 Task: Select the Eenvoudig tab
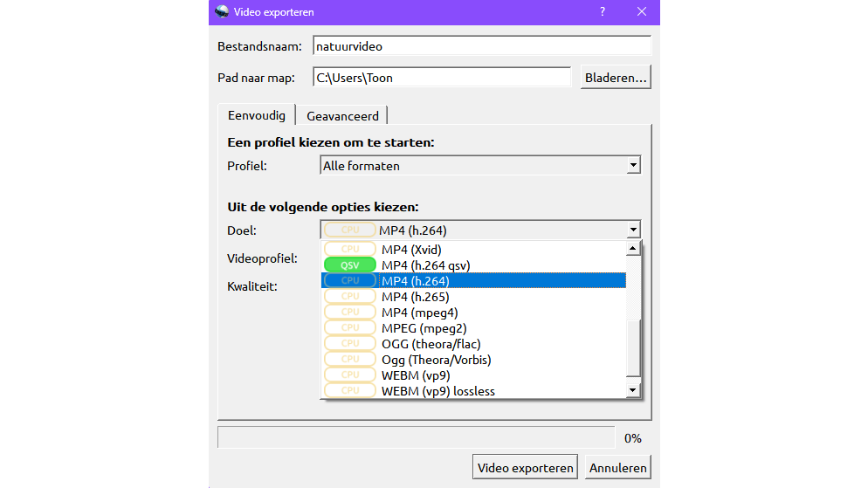pos(256,115)
